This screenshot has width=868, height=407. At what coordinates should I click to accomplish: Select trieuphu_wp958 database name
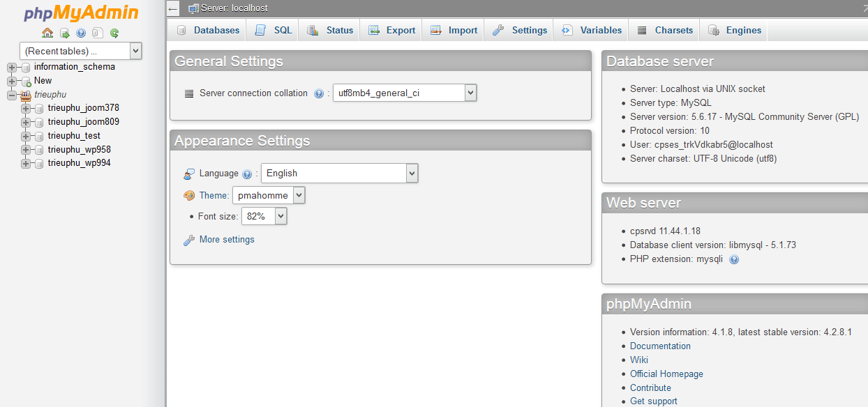[80, 150]
